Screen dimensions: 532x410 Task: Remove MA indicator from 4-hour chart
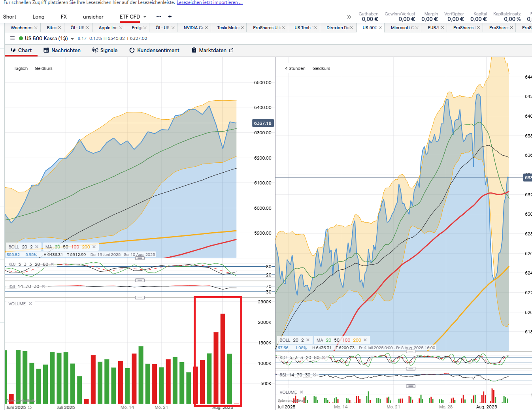(365, 340)
